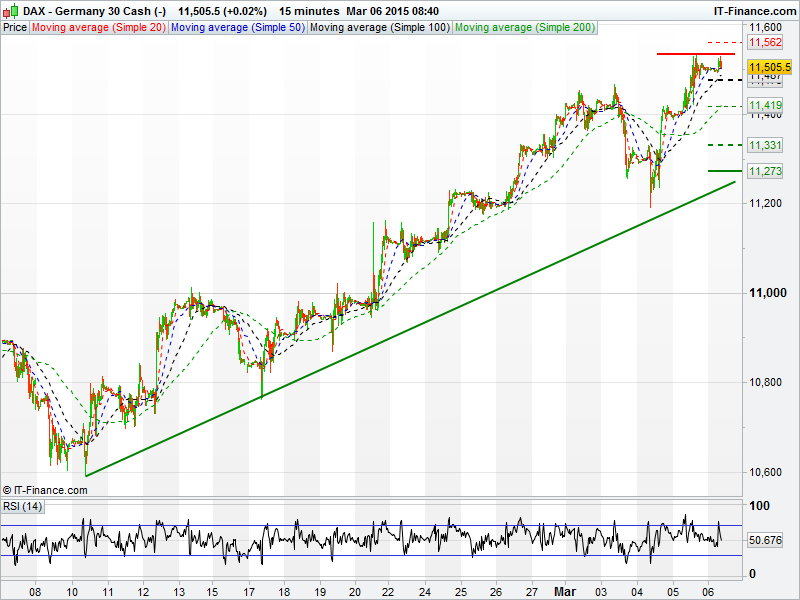Screen dimensions: 800x600
Task: Select the Price indicator label
Action: [15, 28]
